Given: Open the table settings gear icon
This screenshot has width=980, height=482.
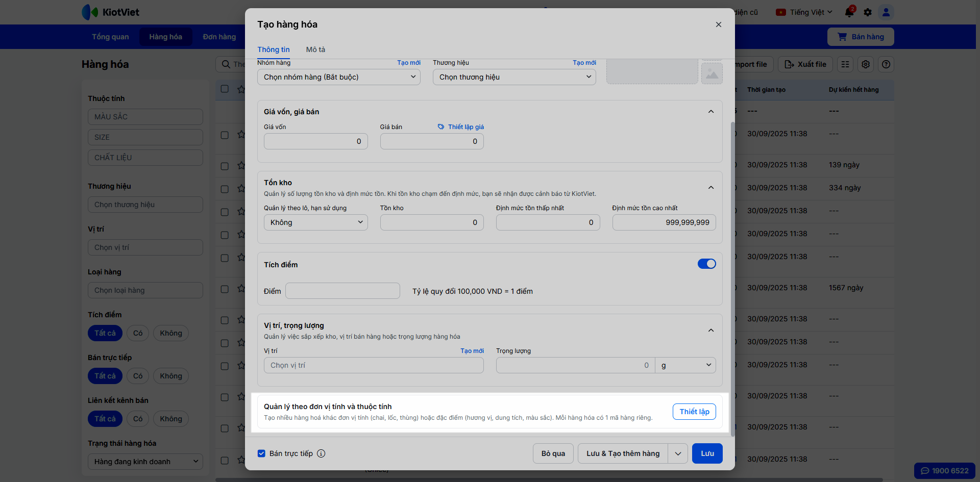Looking at the screenshot, I should click(x=866, y=64).
